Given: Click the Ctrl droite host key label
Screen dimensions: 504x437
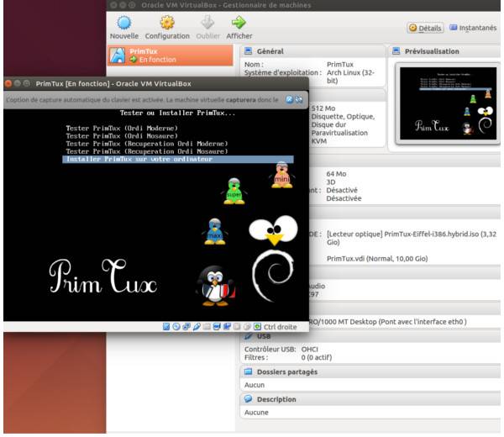Looking at the screenshot, I should (281, 327).
